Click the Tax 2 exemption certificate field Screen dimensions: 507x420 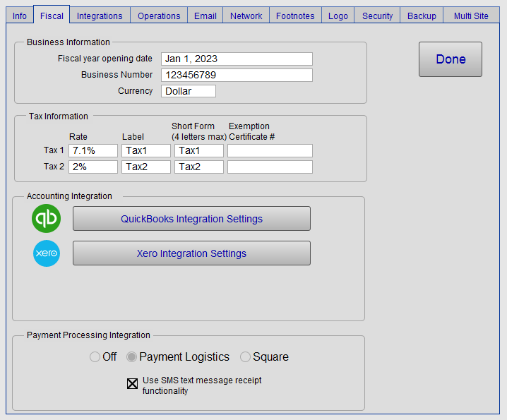(270, 167)
